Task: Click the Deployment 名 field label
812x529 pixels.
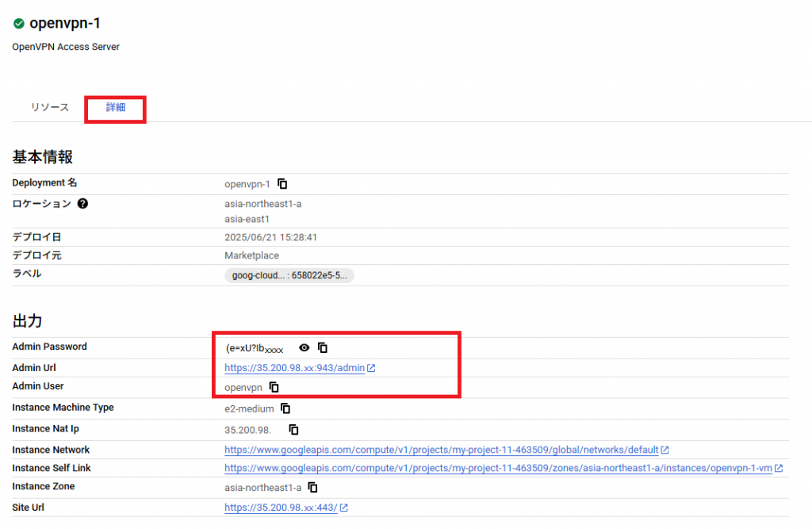Action: 44,183
